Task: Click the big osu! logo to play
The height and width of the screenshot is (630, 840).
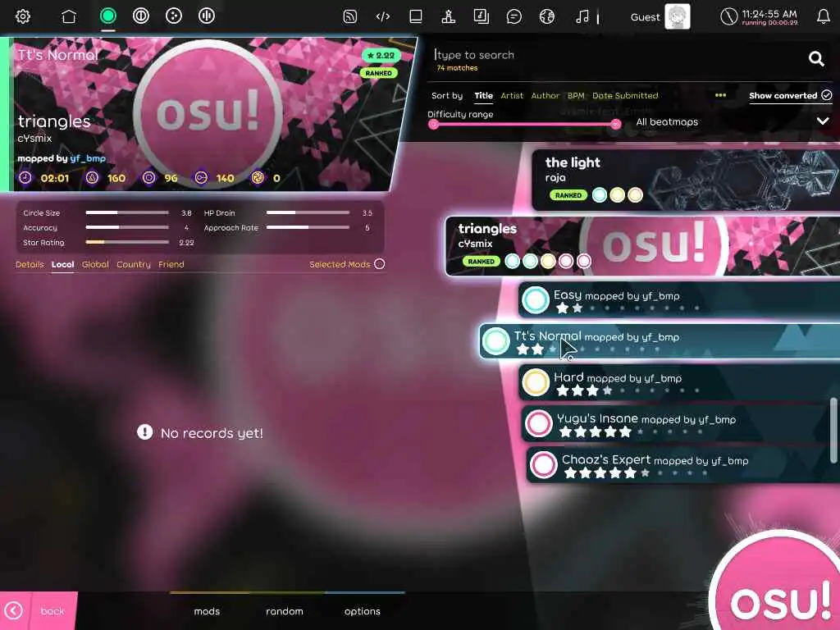Action: pyautogui.click(x=779, y=584)
